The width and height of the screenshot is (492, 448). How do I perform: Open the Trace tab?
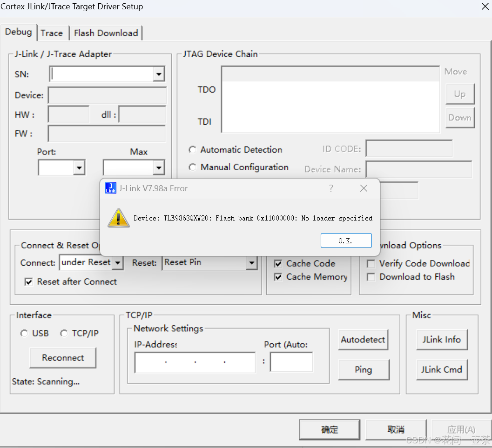click(x=52, y=33)
